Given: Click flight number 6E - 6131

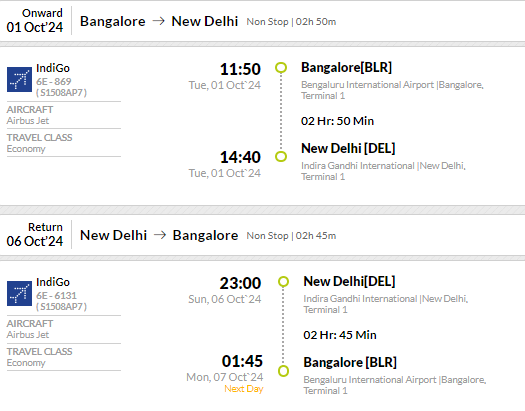Looking at the screenshot, I should [x=56, y=296].
